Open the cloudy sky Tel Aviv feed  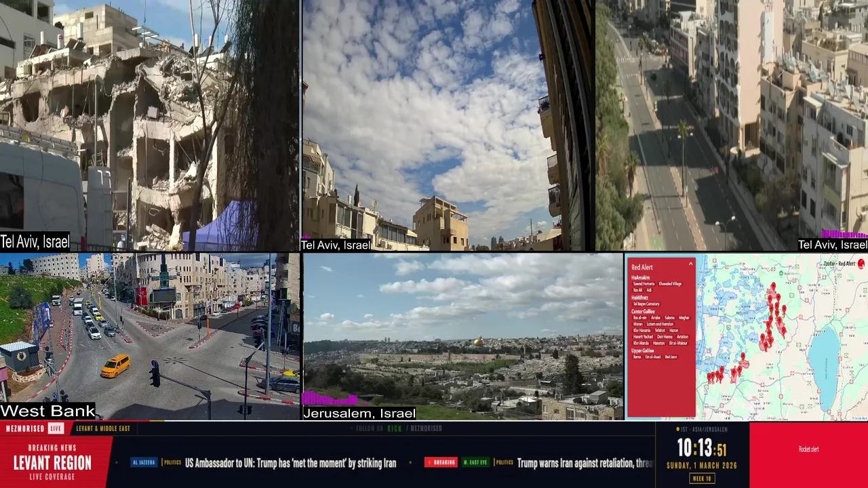[x=448, y=125]
